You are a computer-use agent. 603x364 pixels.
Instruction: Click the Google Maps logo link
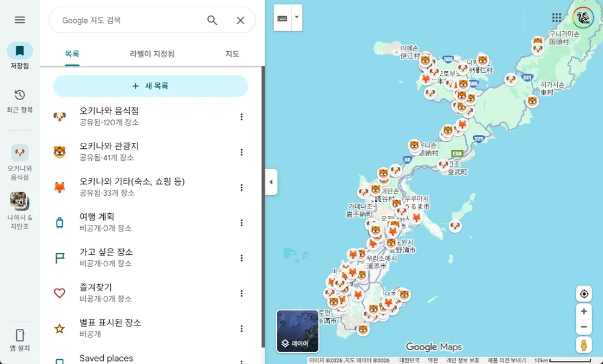point(434,347)
